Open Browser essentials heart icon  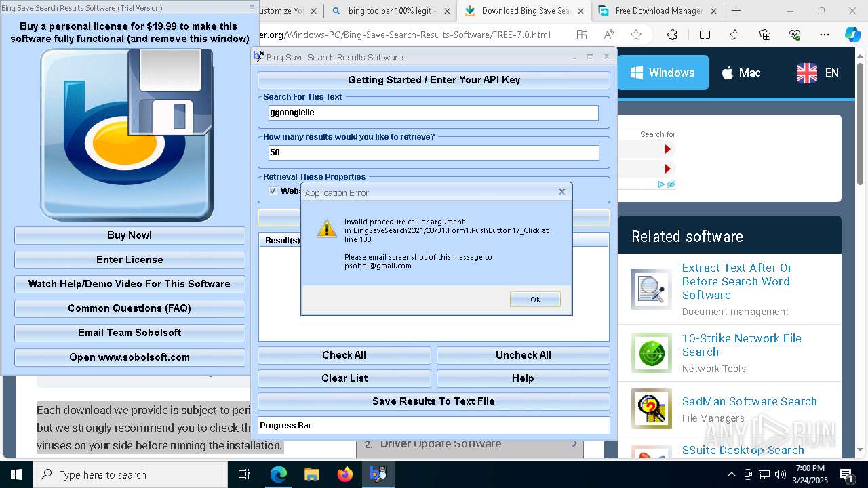795,35
